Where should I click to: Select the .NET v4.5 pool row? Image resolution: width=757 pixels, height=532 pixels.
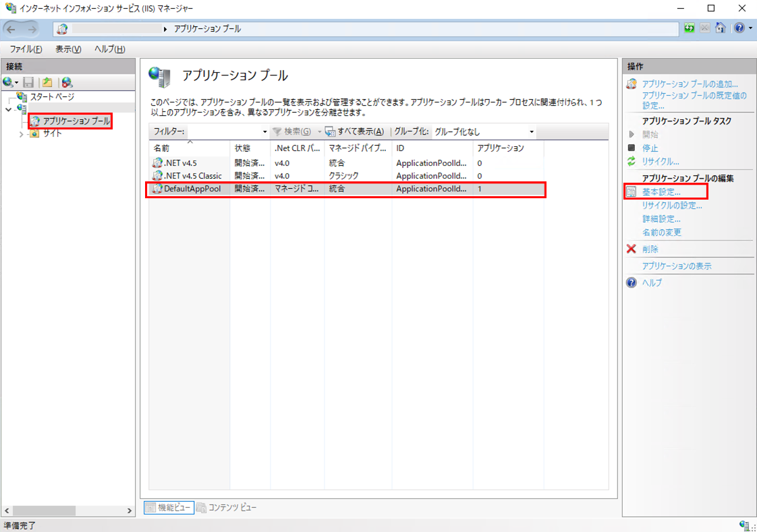coord(347,163)
